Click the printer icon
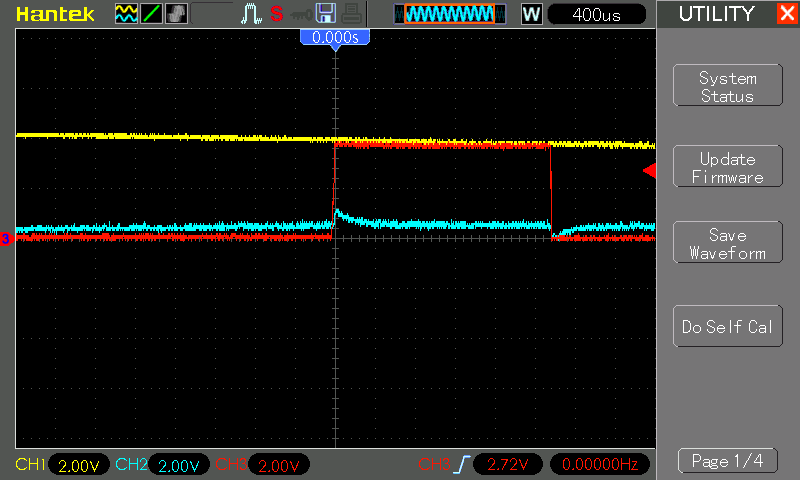 click(351, 14)
